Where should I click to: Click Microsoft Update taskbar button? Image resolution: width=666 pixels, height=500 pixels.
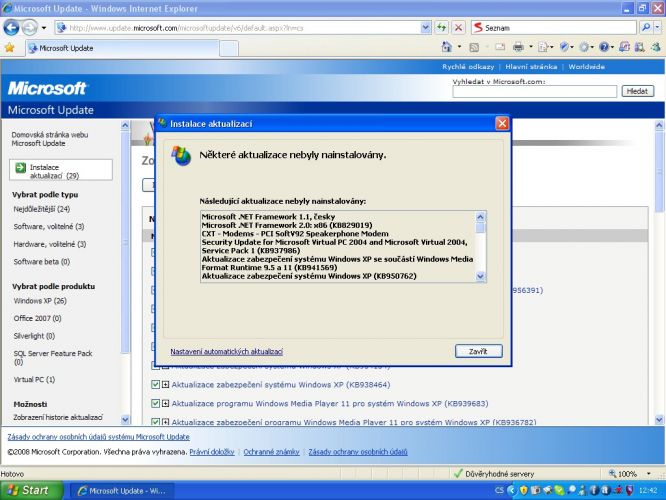click(121, 491)
